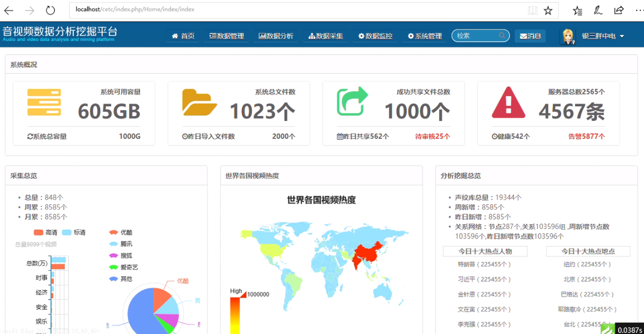
Task: Open the 数据管理 menu
Action: pos(226,36)
